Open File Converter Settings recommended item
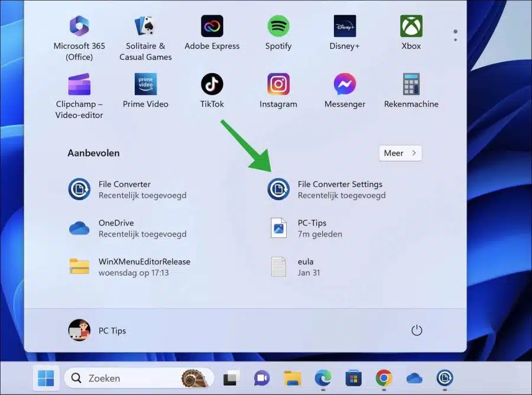This screenshot has width=532, height=395. pos(327,190)
